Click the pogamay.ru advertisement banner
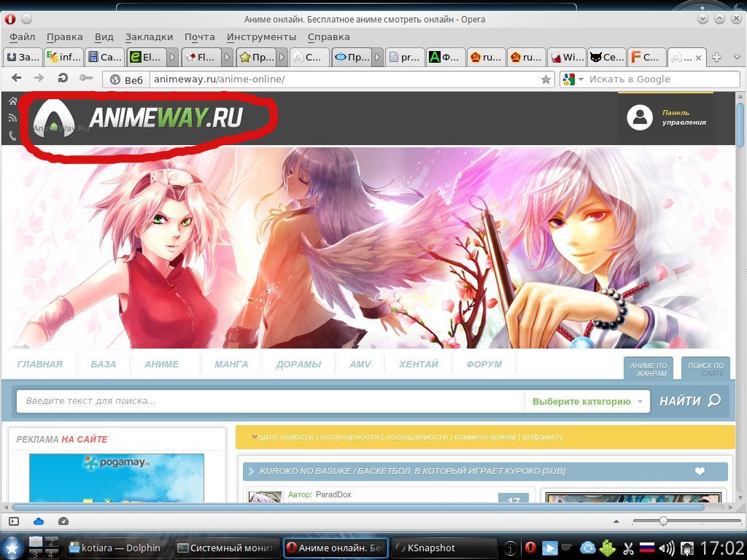The width and height of the screenshot is (747, 560). tap(116, 478)
